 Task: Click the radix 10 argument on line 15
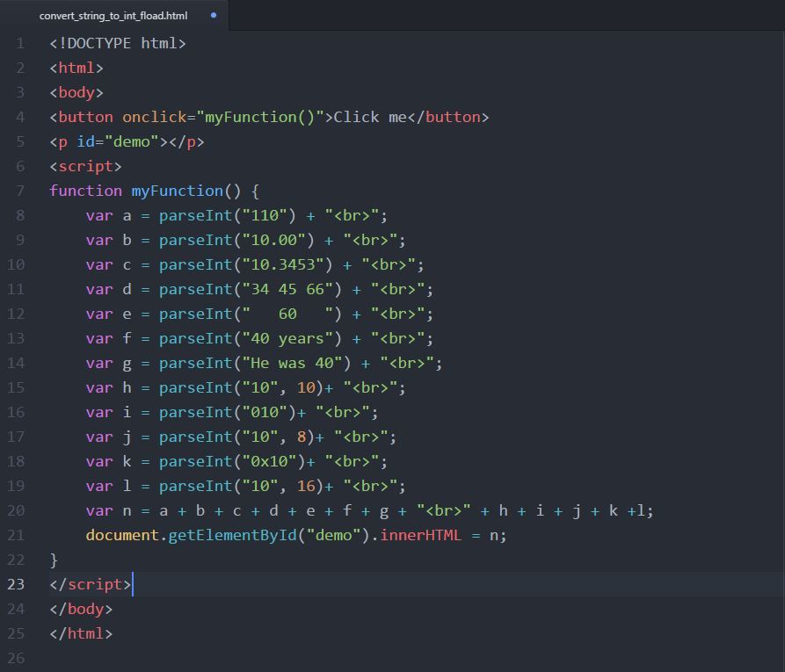tap(307, 387)
